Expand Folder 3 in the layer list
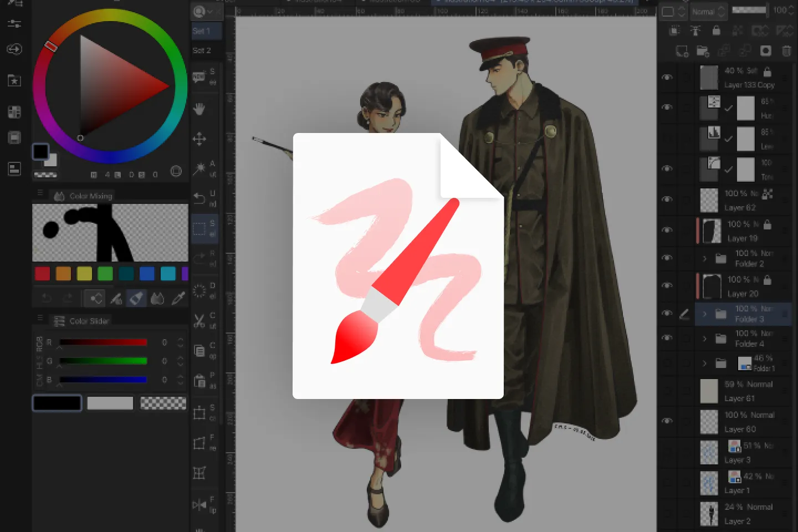 704,314
